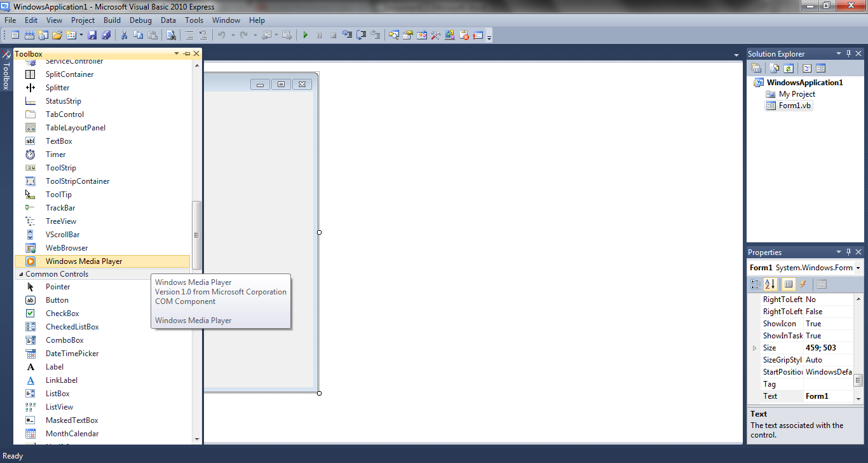Open the Build menu
The height and width of the screenshot is (463, 868).
point(112,20)
